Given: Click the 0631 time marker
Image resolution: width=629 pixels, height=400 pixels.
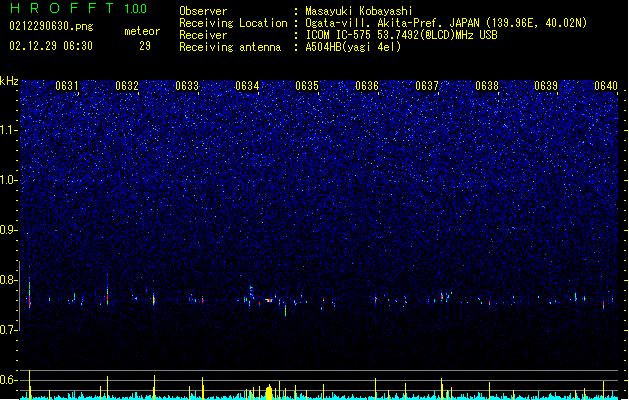Looking at the screenshot, I should 67,86.
